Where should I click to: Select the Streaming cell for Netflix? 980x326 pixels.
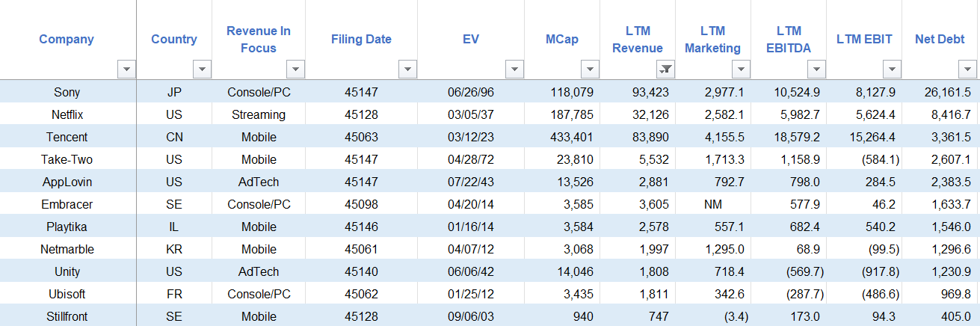[259, 114]
